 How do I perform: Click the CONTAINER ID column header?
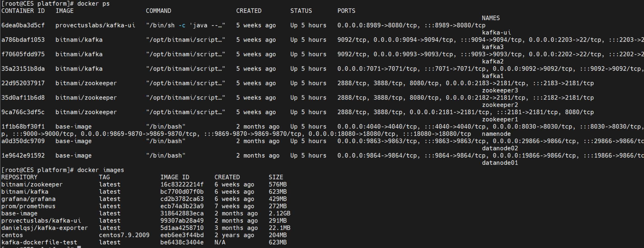click(23, 11)
